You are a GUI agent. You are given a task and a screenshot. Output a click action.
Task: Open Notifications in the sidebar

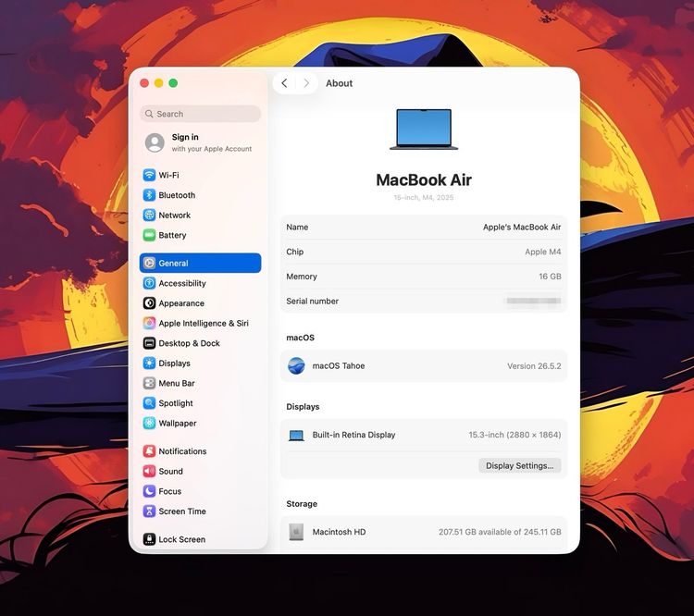(x=200, y=451)
